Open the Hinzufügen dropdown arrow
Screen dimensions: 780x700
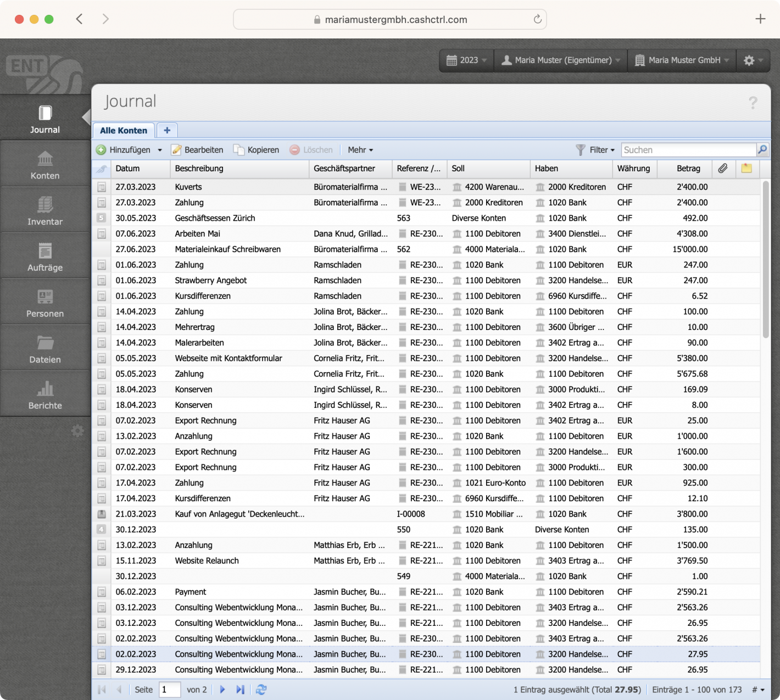coord(160,149)
